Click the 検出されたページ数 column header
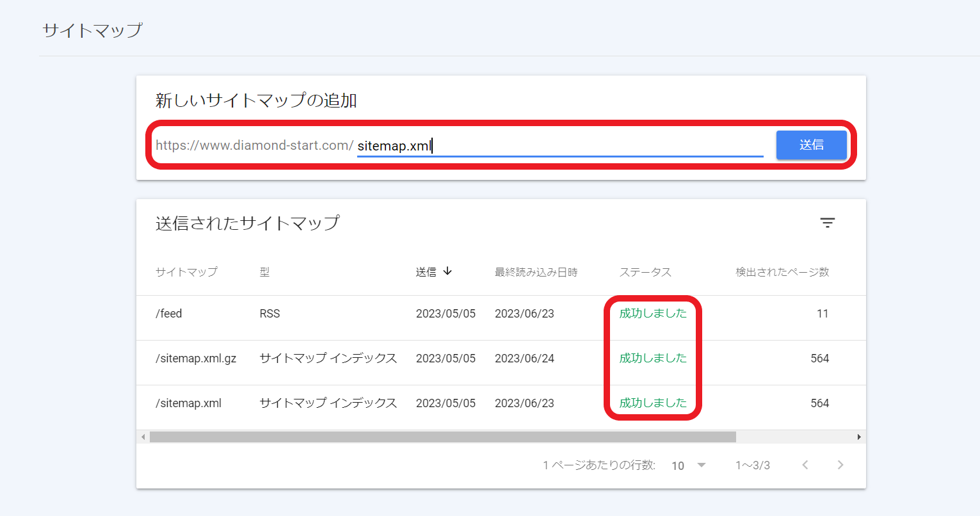This screenshot has height=516, width=980. click(782, 272)
